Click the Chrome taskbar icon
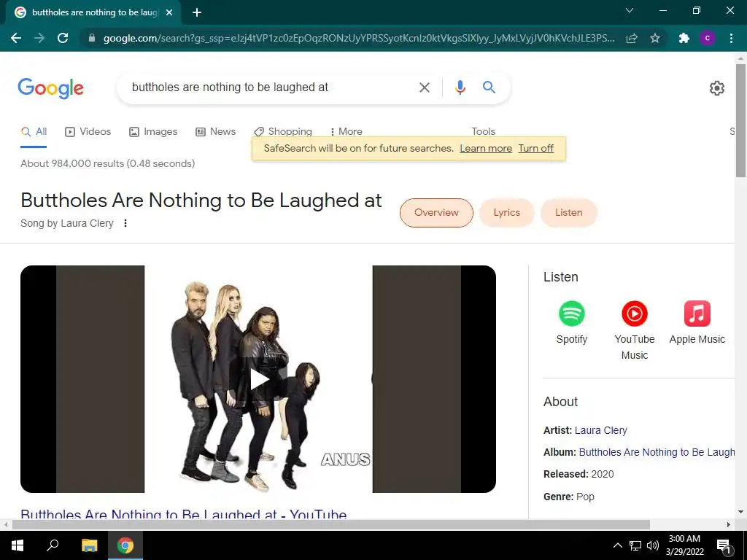 (x=125, y=545)
